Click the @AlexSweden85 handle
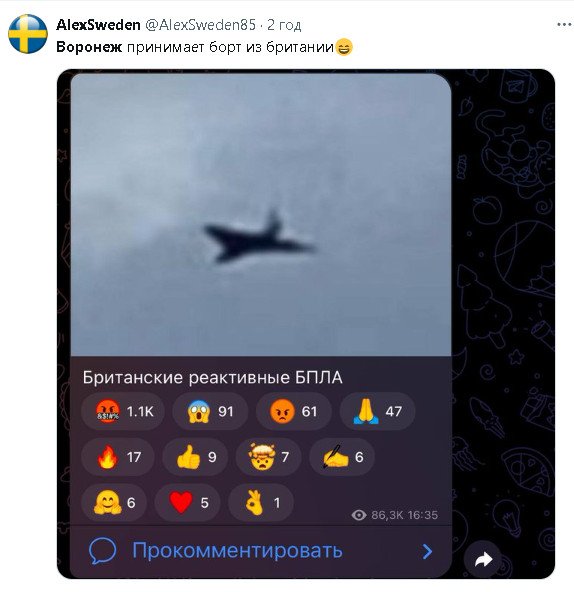Viewport: 574px width, 592px height. (200, 25)
